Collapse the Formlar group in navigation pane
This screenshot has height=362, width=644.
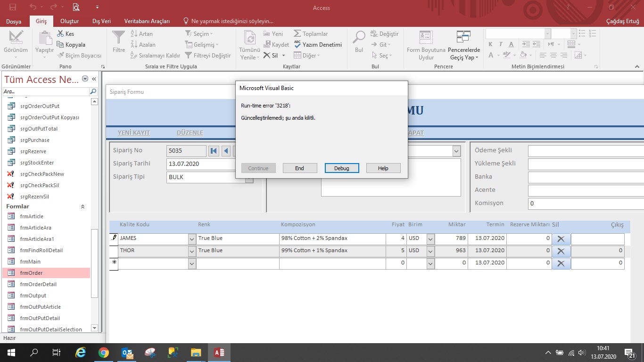(x=83, y=206)
